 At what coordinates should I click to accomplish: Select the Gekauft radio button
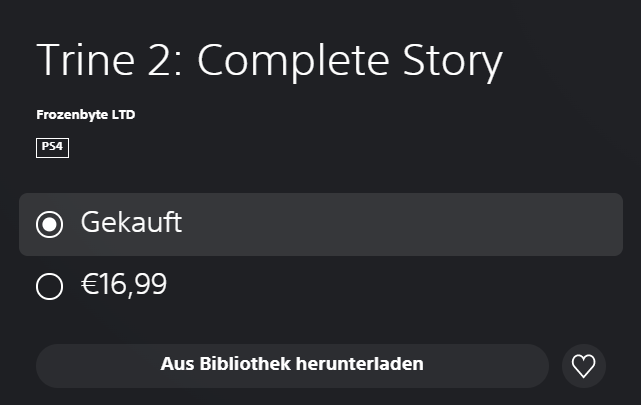[x=49, y=224]
